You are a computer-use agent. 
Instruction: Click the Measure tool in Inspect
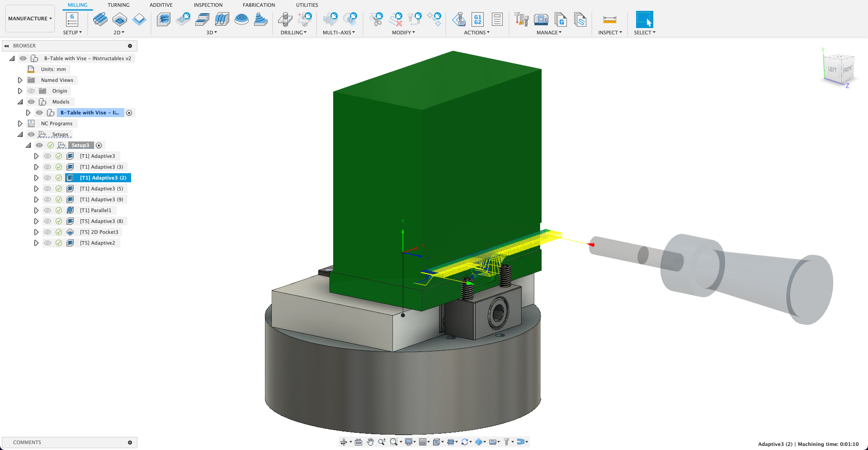click(610, 19)
